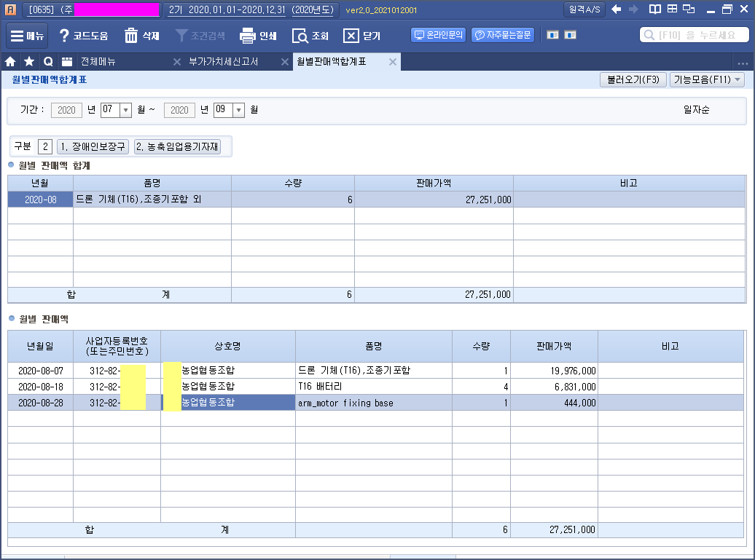Select 2. 농축임업용기자재 option
Viewport: 755px width, 560px height.
(177, 146)
